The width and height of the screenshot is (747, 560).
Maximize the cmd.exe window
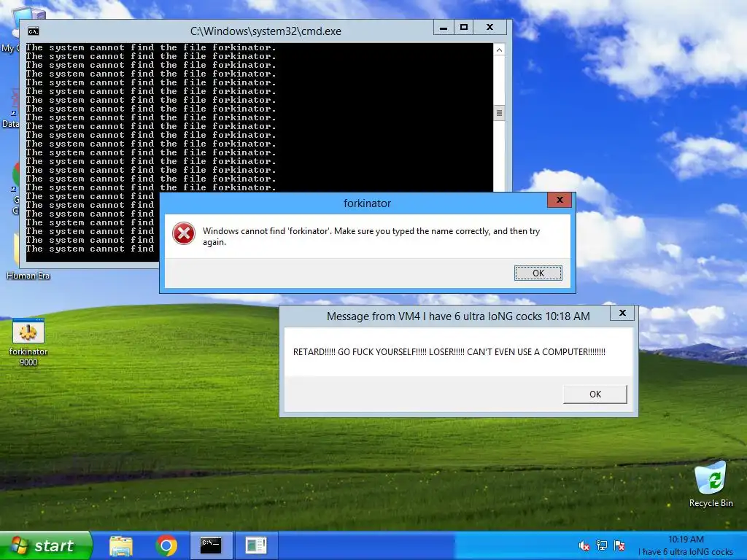tap(463, 28)
